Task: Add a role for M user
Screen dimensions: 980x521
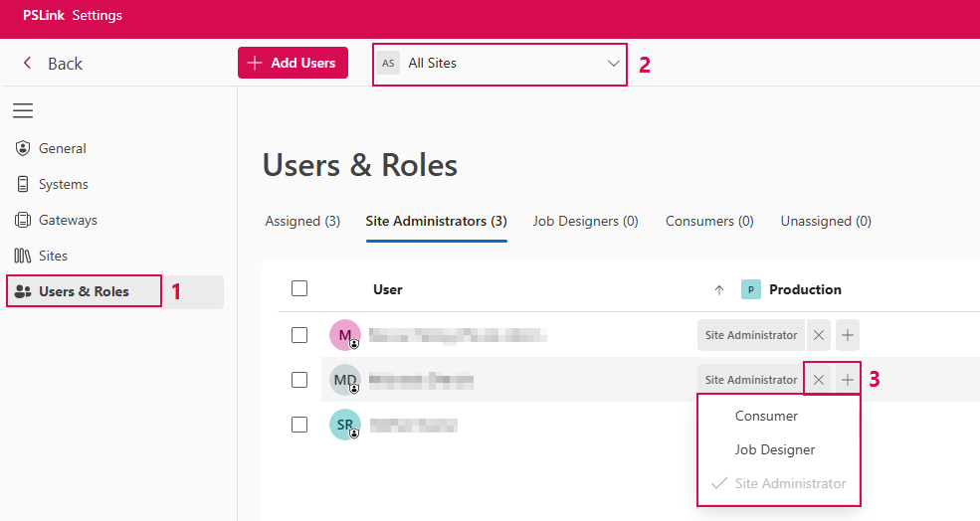Action: [x=847, y=335]
